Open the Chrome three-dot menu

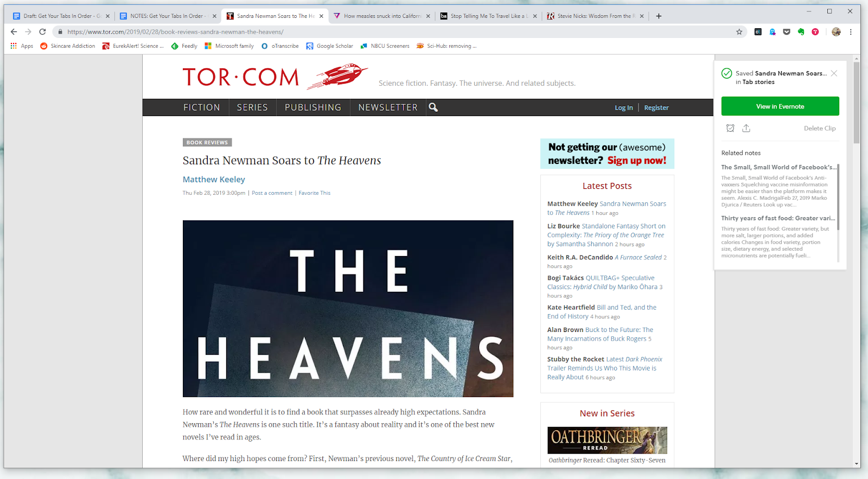point(851,32)
